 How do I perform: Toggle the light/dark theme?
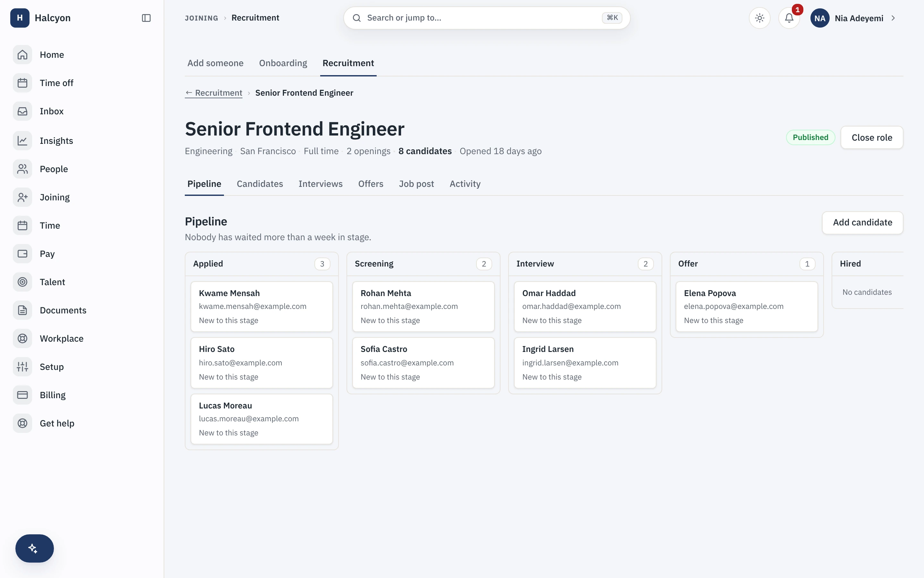click(760, 18)
